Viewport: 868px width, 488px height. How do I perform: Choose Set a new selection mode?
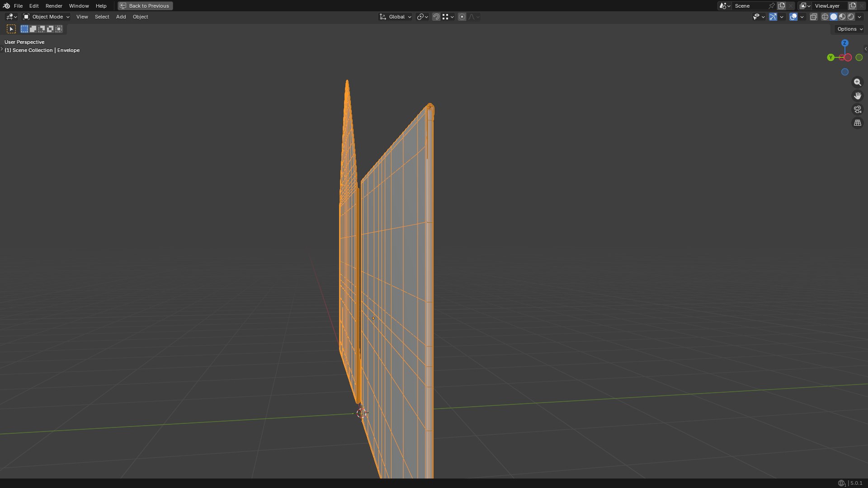tap(24, 29)
